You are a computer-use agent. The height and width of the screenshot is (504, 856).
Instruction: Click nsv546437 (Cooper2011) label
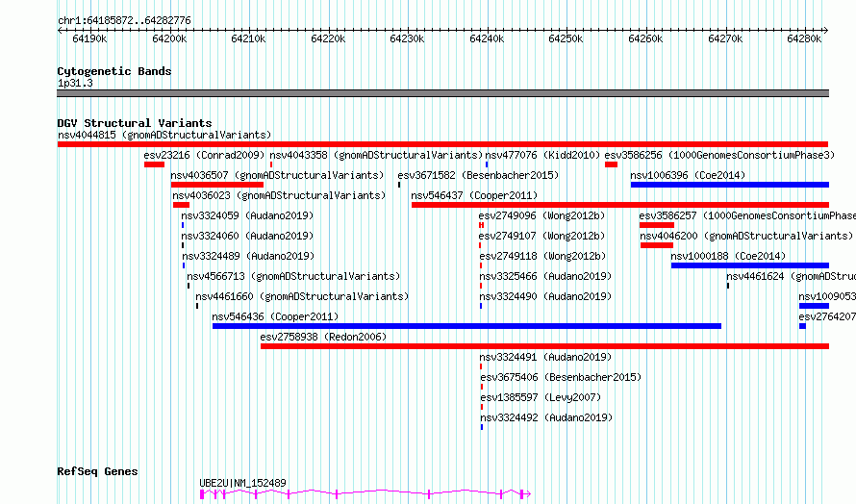[x=474, y=195]
